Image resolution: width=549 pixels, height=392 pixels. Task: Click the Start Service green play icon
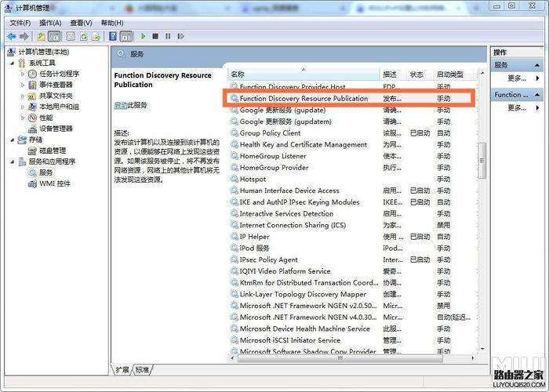point(144,36)
